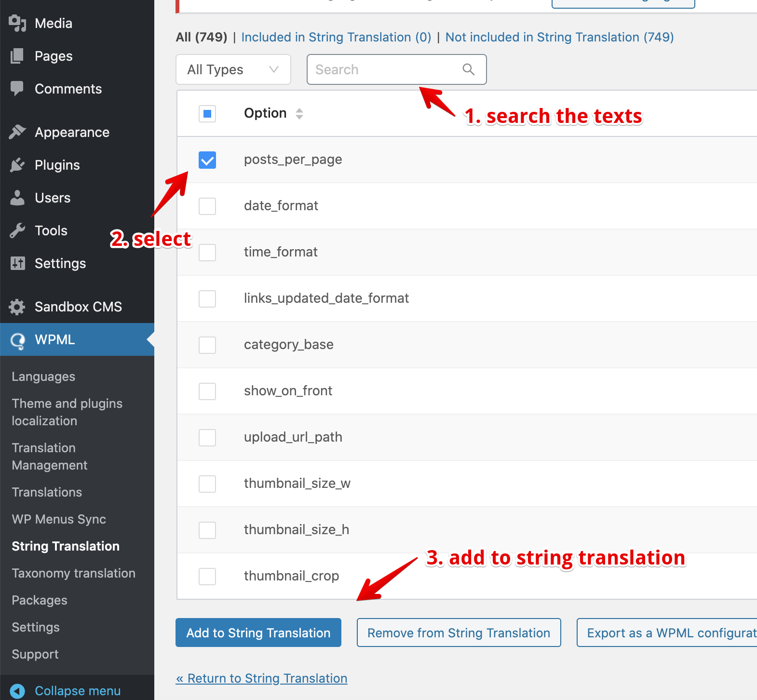Viewport: 757px width, 700px height.
Task: Click Export as a WPML configuration button
Action: 667,633
